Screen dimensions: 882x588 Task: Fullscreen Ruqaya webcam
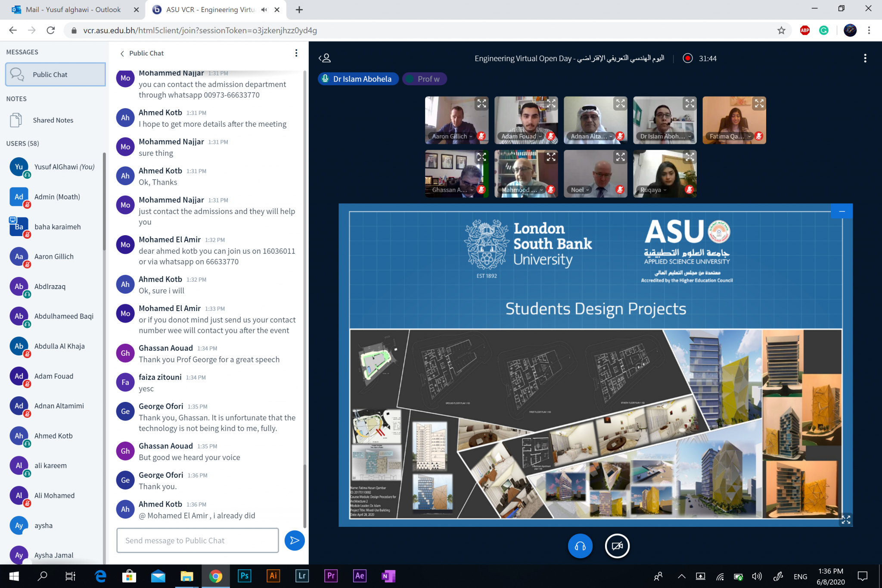pos(689,157)
